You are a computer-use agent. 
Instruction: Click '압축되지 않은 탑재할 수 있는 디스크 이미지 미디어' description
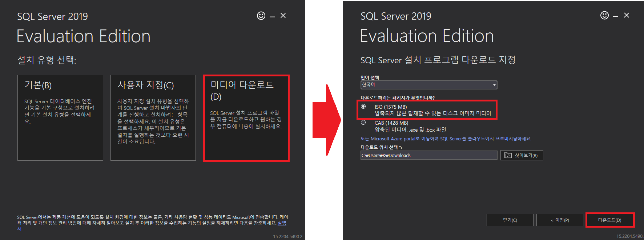click(x=433, y=113)
